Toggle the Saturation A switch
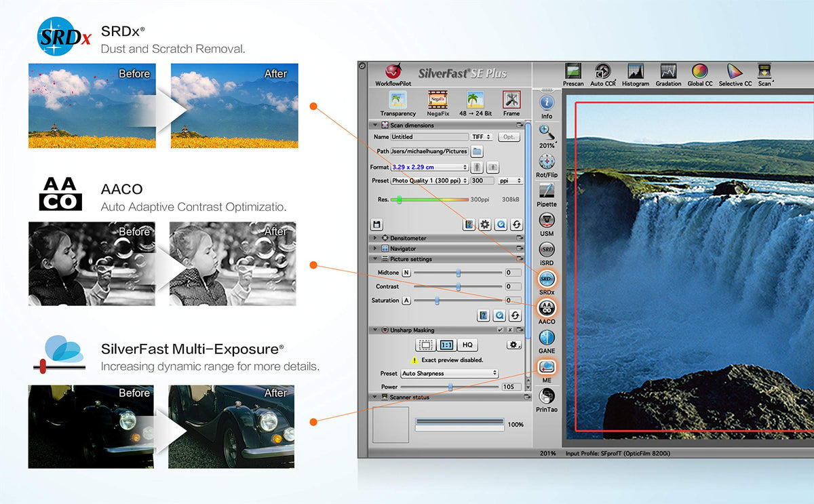The width and height of the screenshot is (814, 504). tap(406, 301)
